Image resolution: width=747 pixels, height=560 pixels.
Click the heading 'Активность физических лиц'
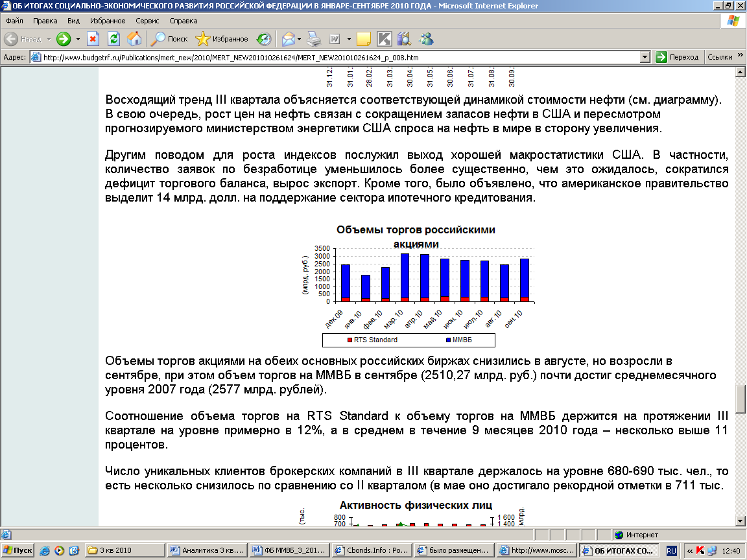(x=416, y=506)
